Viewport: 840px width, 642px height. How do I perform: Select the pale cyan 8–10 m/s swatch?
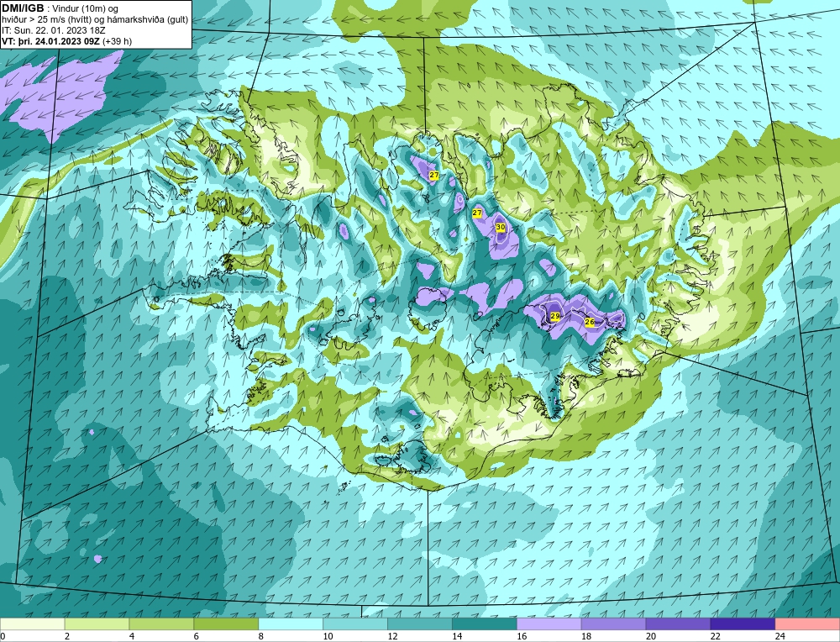[291, 624]
